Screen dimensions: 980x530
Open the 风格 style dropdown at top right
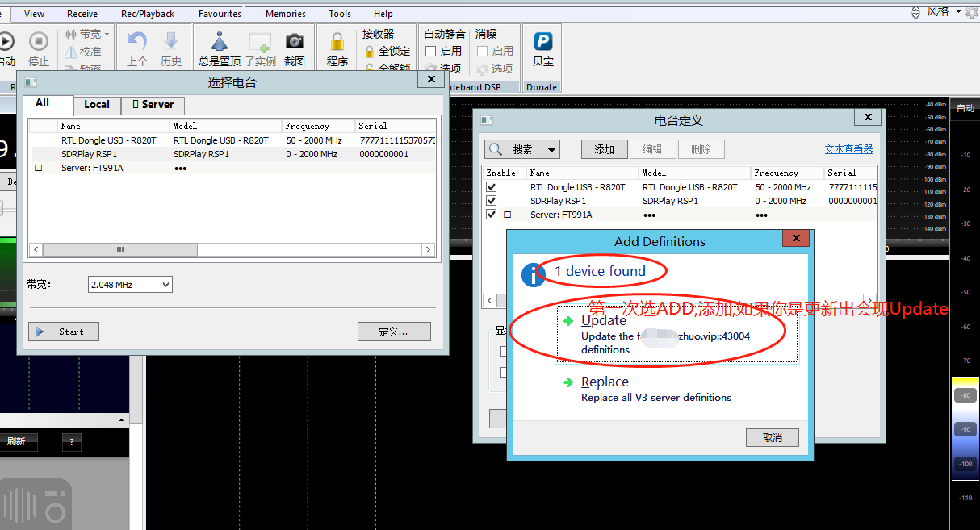(x=958, y=12)
